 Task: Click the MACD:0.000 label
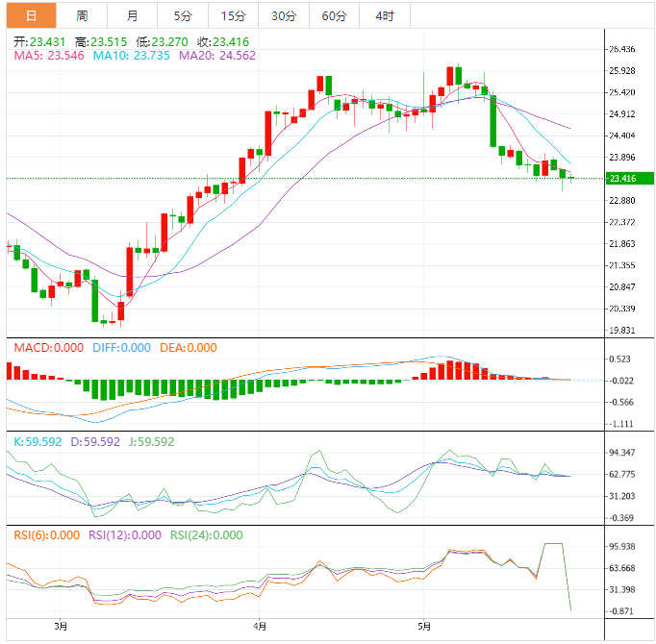48,348
